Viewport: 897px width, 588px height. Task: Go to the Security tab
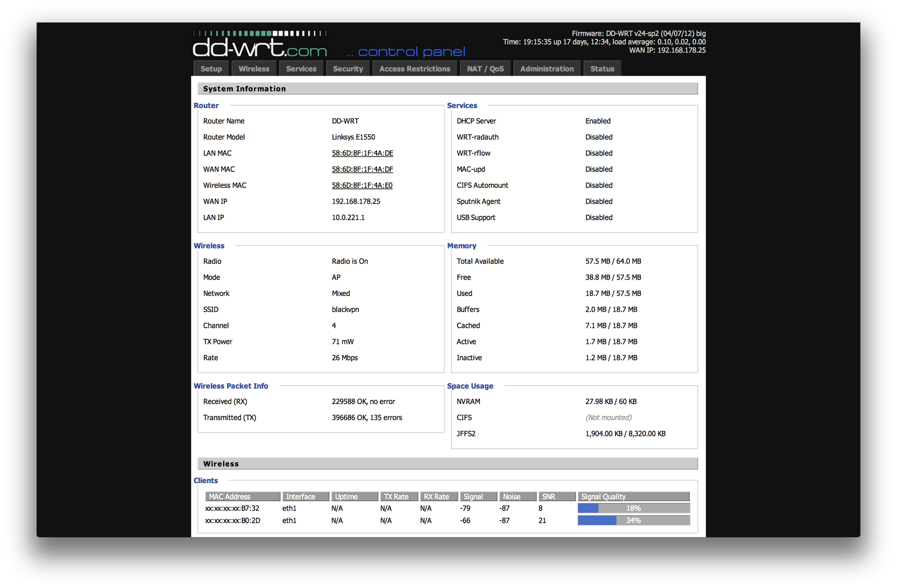[x=348, y=69]
